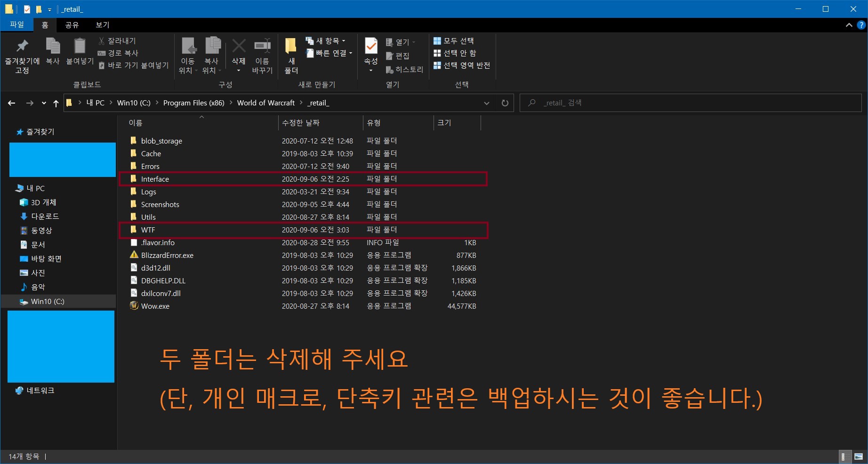Choose Paste shortcut (바로 가기 붙여넣기)
This screenshot has height=464, width=868.
pos(134,65)
